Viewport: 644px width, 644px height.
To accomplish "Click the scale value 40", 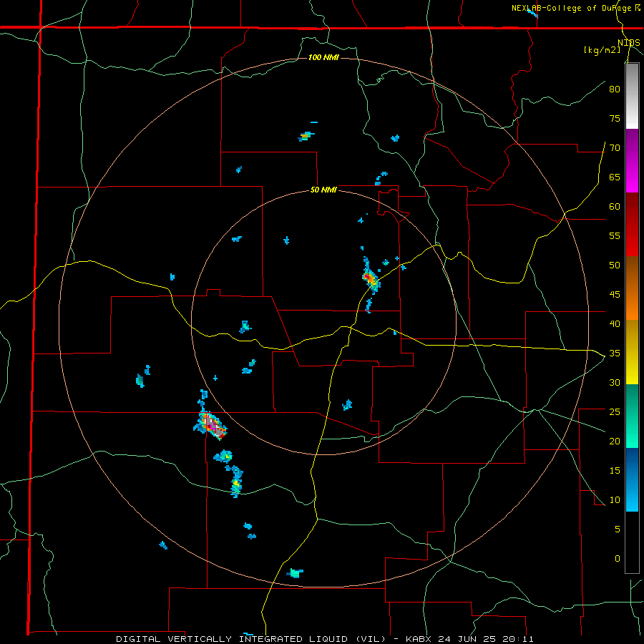I will click(615, 324).
